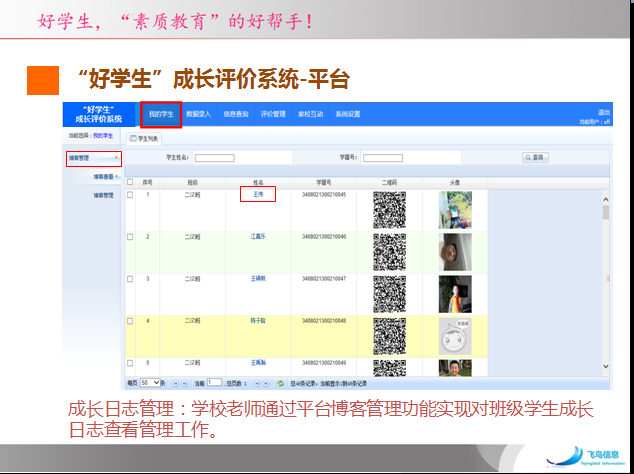Open student 江嘉乐's name link
Screen dimensions: 634x474
point(258,237)
